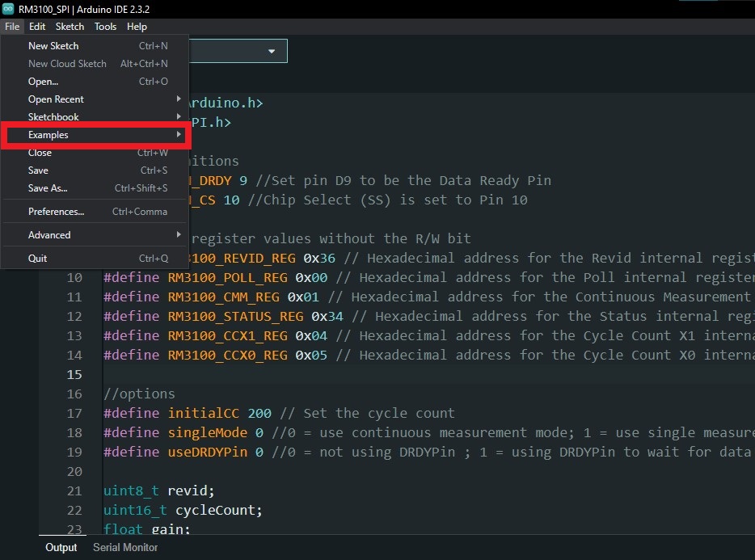Click the RM3100_CMM_REG identifier
Viewport: 755px width, 560px height.
tap(223, 297)
